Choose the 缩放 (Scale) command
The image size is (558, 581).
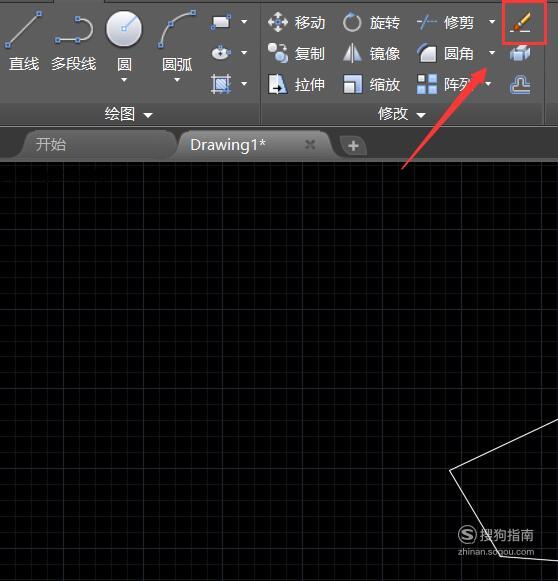point(371,84)
